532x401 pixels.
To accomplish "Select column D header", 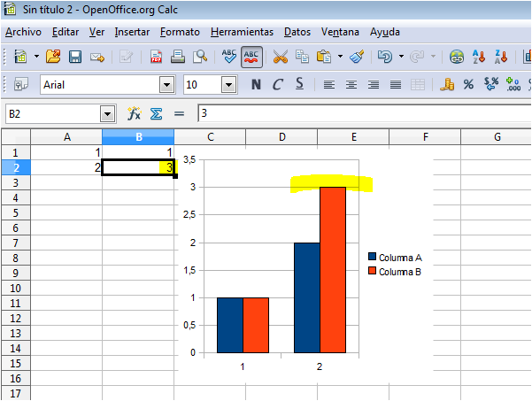I will [281, 136].
